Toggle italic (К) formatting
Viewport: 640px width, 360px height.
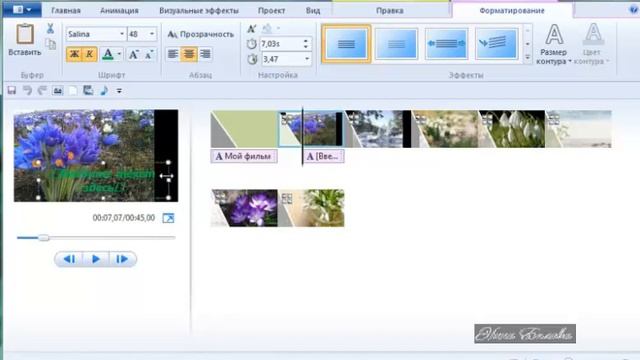90,54
